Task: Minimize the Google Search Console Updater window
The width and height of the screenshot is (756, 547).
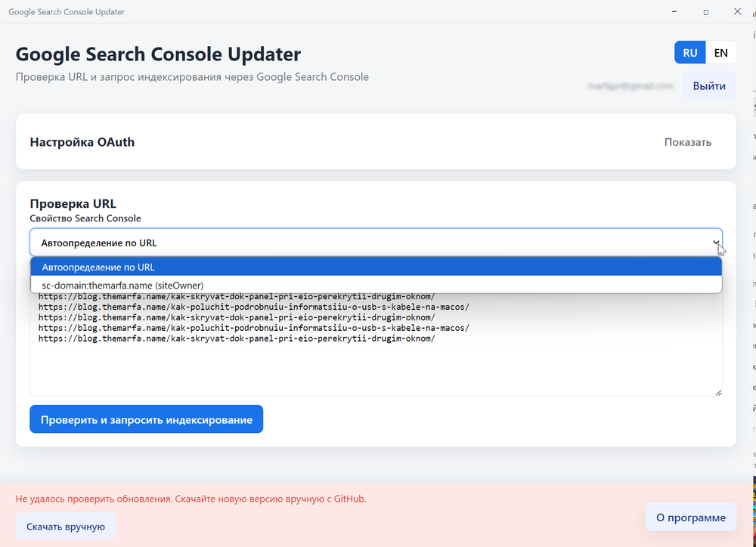Action: pos(674,11)
